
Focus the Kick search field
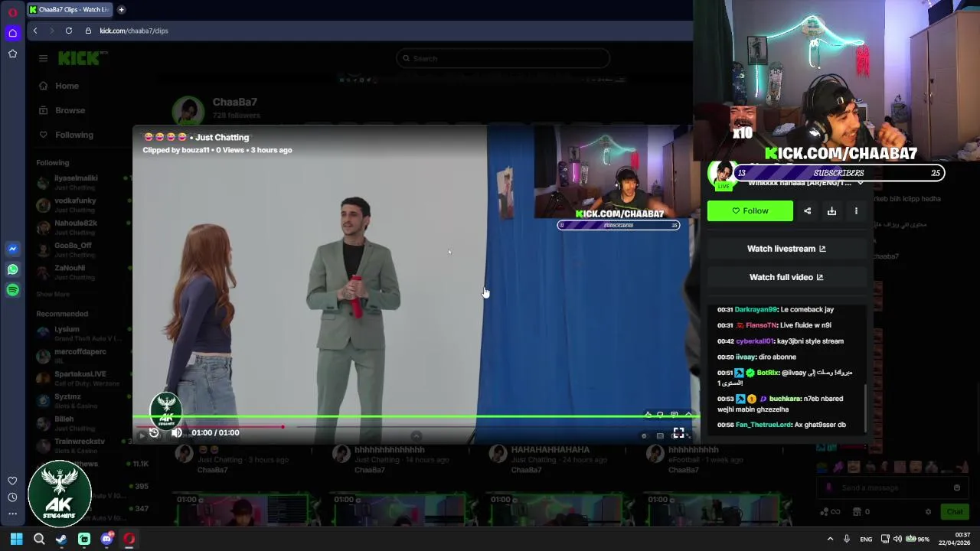(503, 58)
